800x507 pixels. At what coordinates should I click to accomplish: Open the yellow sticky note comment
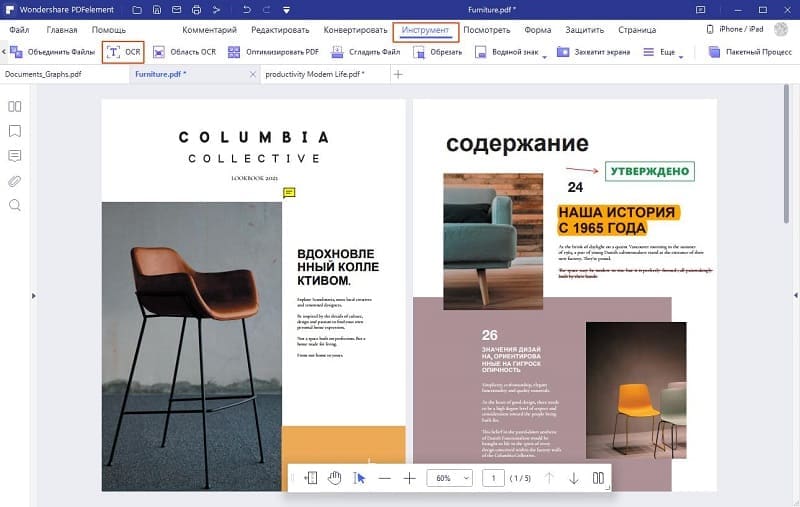coord(289,192)
